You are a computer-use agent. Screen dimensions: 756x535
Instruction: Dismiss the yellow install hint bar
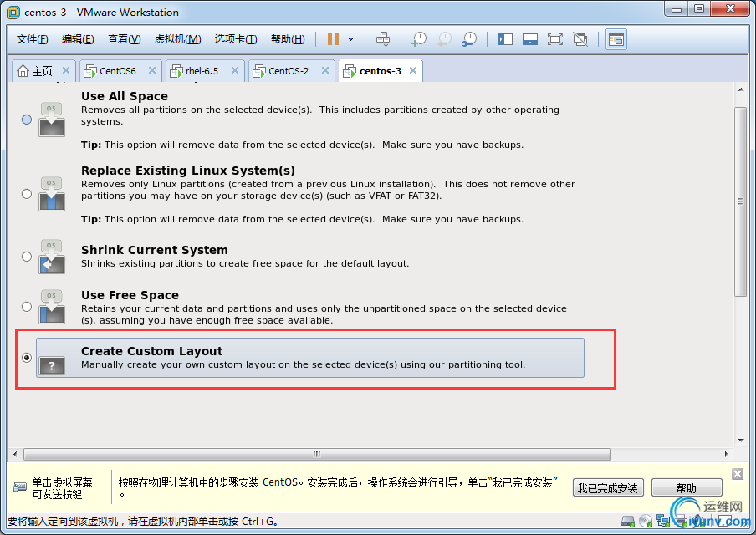[x=738, y=474]
